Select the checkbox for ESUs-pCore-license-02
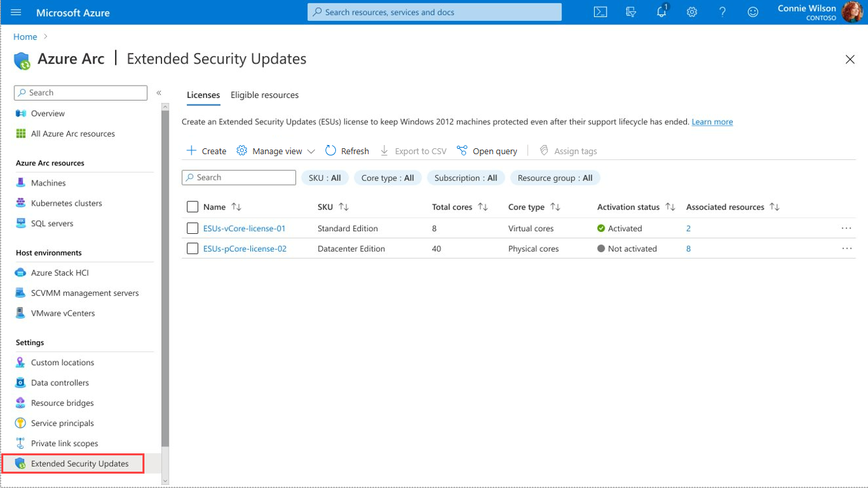Screen dimensions: 868x488 point(192,248)
